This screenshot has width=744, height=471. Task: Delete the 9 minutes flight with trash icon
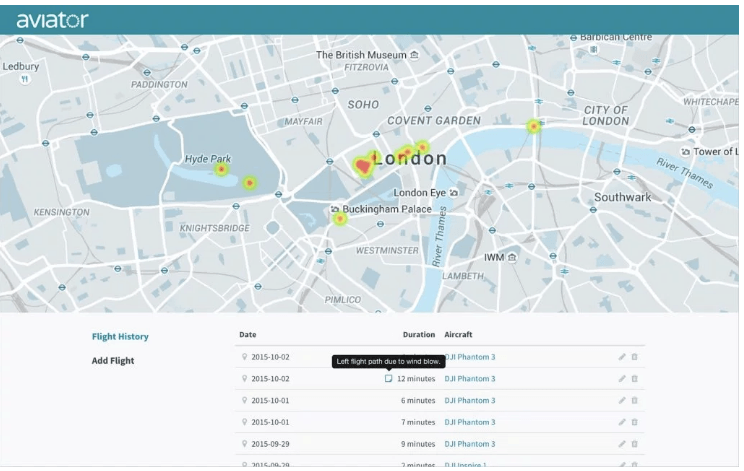(x=634, y=444)
